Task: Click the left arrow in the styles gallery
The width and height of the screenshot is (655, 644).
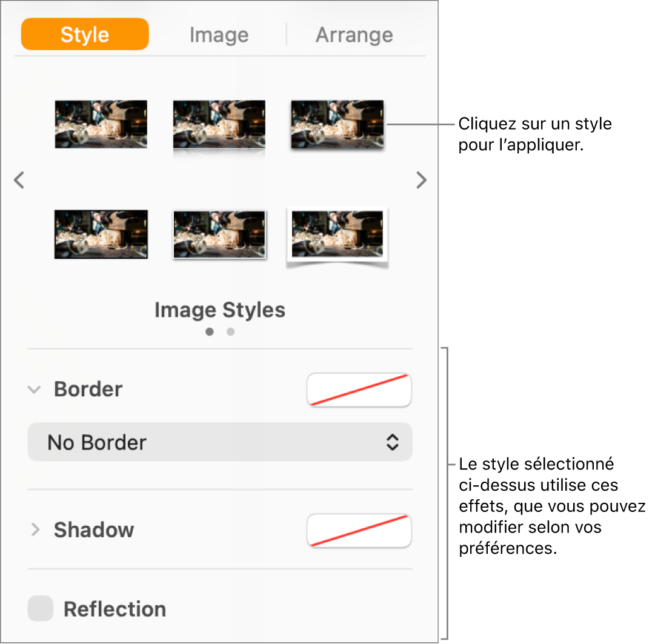Action: pyautogui.click(x=19, y=180)
